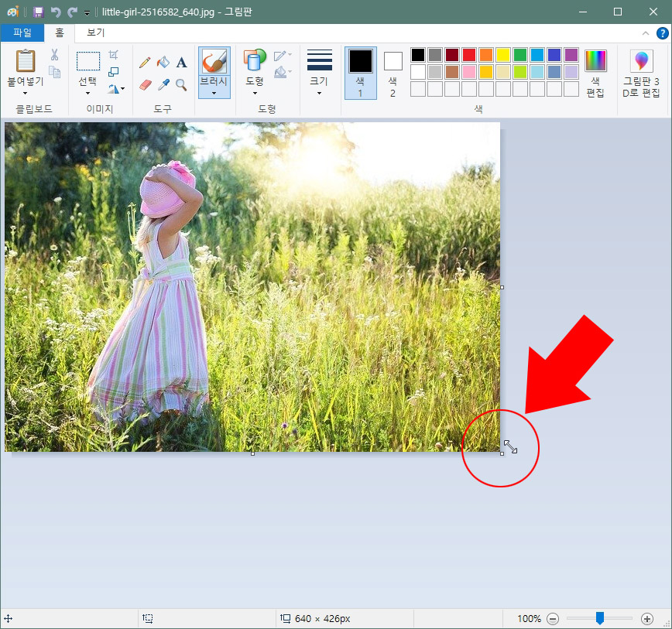
Task: Expand the 브러시 dropdown arrow
Action: (x=214, y=93)
